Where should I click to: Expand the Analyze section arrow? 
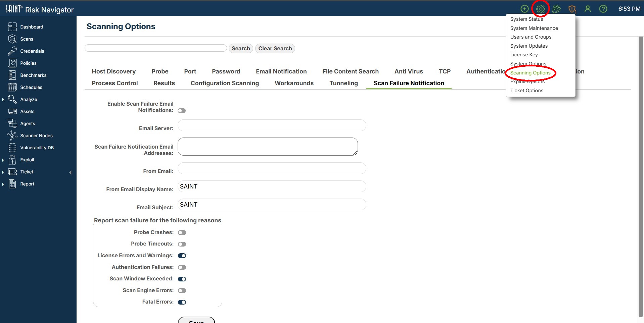click(3, 100)
